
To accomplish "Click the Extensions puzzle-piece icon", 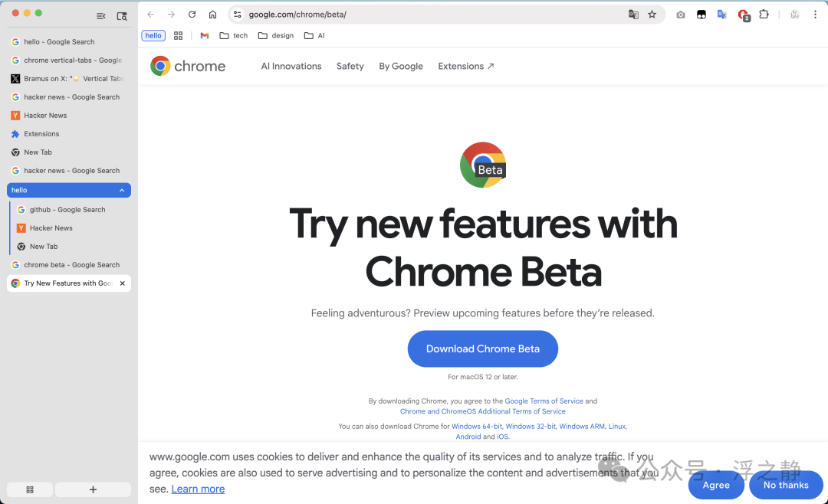I will (x=764, y=14).
